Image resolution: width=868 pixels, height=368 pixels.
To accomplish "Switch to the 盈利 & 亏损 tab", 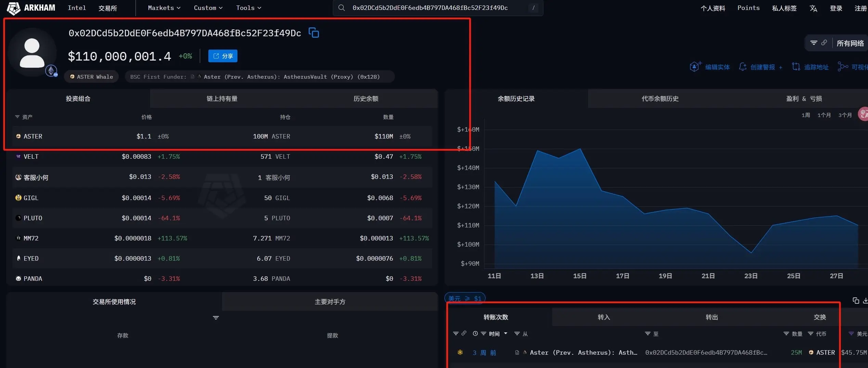I will pyautogui.click(x=804, y=98).
